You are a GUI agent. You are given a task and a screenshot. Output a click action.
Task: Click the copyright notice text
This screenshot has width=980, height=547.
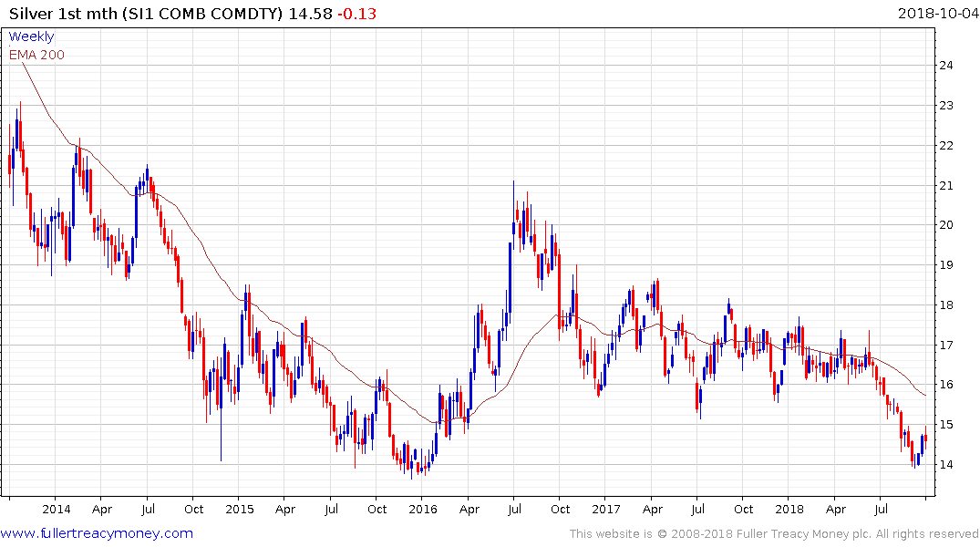(x=774, y=534)
